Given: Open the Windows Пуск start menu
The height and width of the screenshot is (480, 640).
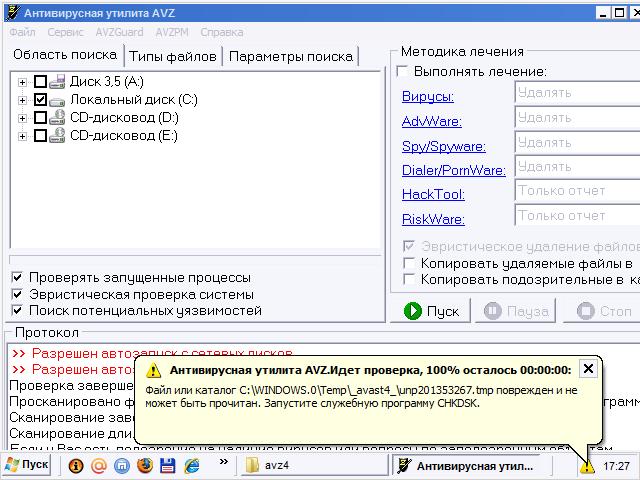Looking at the screenshot, I should click(x=26, y=465).
